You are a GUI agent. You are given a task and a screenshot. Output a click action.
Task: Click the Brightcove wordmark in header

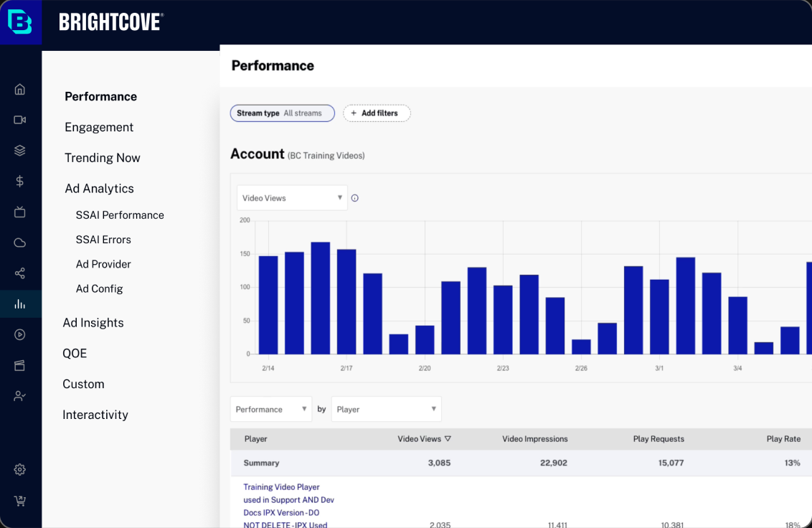point(110,22)
